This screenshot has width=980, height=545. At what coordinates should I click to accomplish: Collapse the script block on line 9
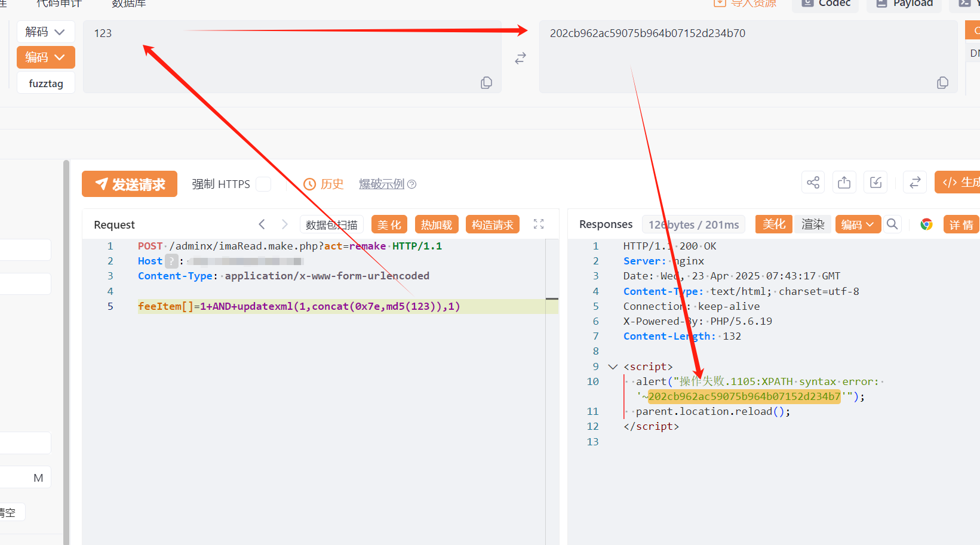pyautogui.click(x=613, y=367)
